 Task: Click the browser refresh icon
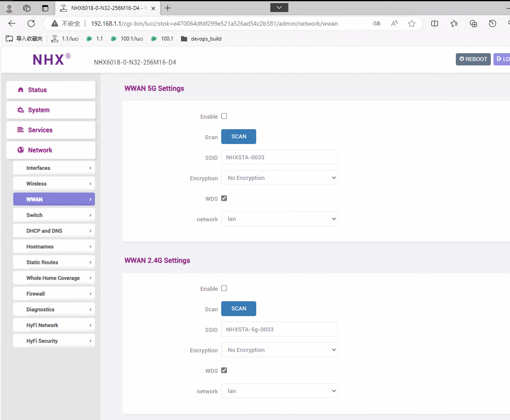click(x=31, y=24)
